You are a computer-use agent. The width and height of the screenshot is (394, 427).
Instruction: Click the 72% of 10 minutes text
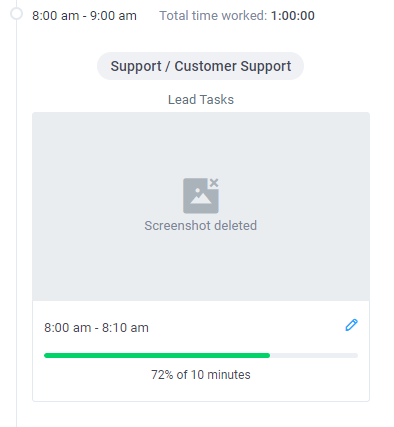201,375
